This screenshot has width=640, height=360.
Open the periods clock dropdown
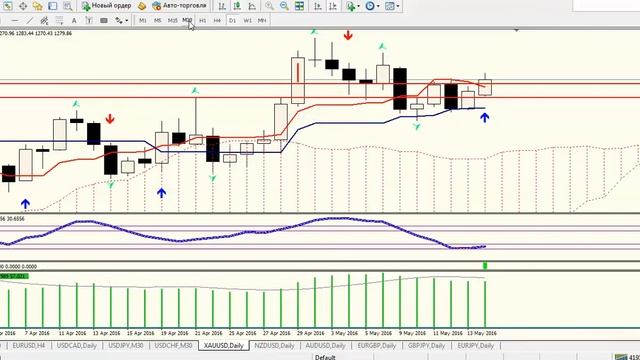tap(372, 6)
